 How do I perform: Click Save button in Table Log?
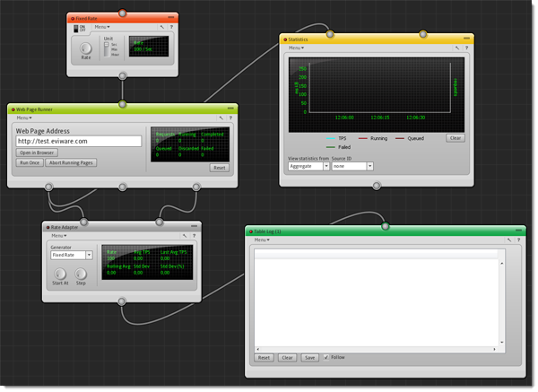pyautogui.click(x=310, y=358)
